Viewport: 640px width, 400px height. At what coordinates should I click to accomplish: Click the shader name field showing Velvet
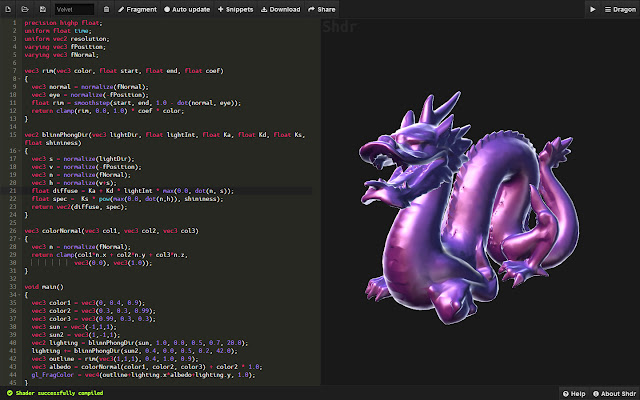click(x=76, y=9)
